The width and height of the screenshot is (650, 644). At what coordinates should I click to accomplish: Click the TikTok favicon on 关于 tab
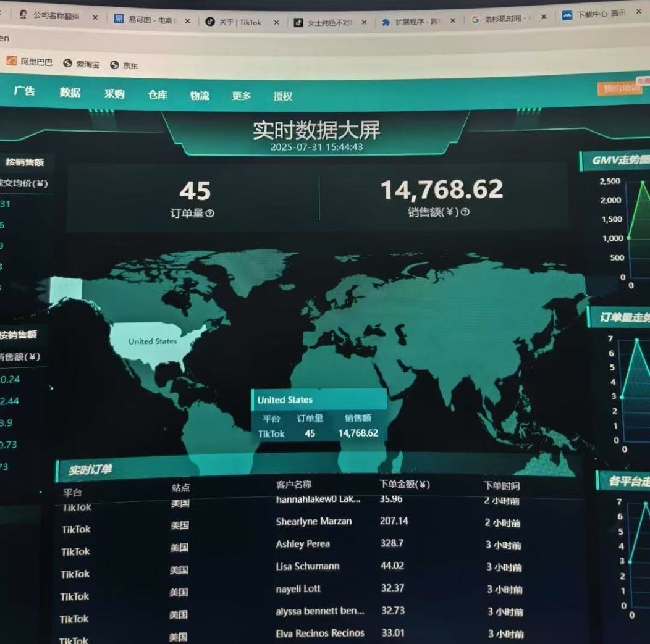tap(210, 22)
